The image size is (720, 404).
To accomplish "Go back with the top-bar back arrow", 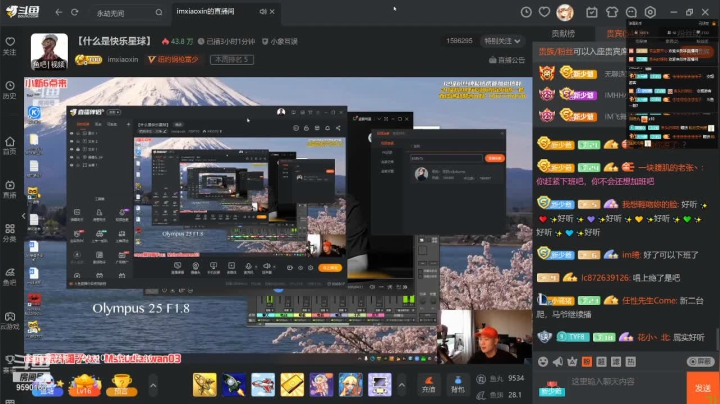I will tap(58, 12).
